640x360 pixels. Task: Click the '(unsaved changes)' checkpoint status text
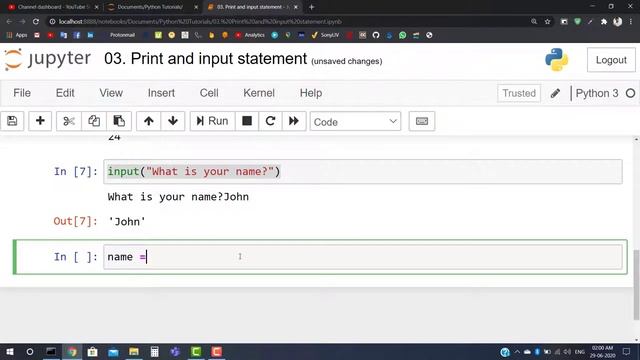(x=347, y=61)
